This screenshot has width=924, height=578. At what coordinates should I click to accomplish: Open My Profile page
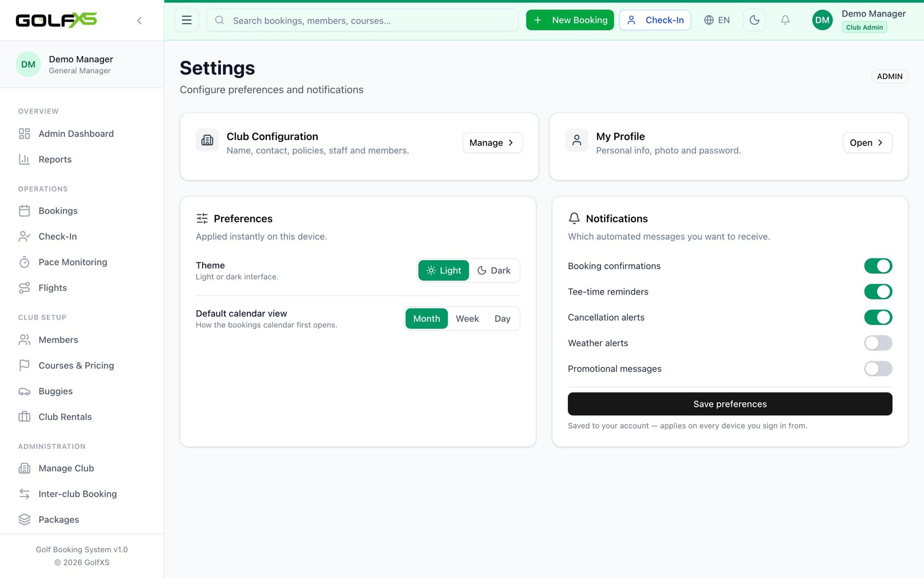867,143
